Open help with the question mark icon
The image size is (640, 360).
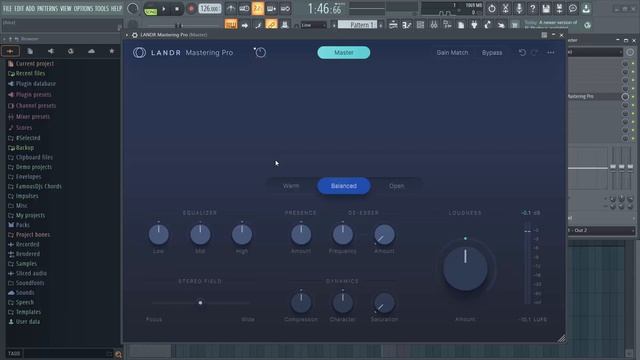(x=532, y=8)
